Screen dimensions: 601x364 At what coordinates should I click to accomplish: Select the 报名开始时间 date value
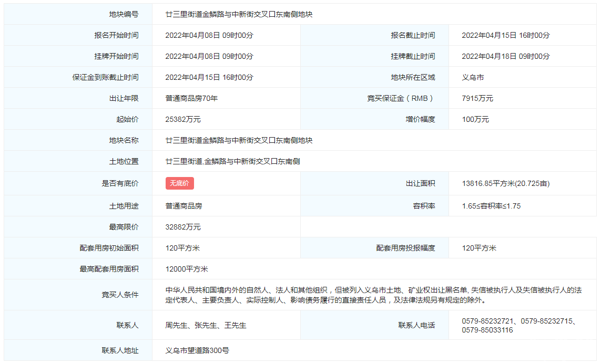point(209,35)
